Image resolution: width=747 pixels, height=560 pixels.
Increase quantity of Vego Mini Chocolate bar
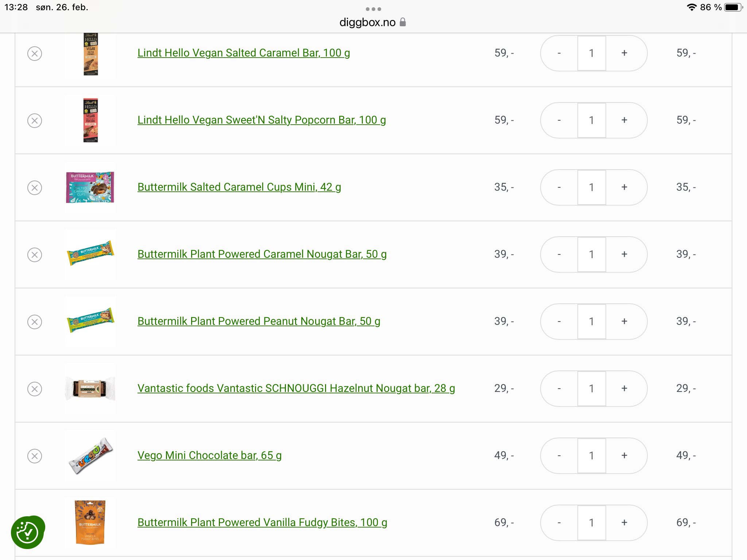(624, 455)
